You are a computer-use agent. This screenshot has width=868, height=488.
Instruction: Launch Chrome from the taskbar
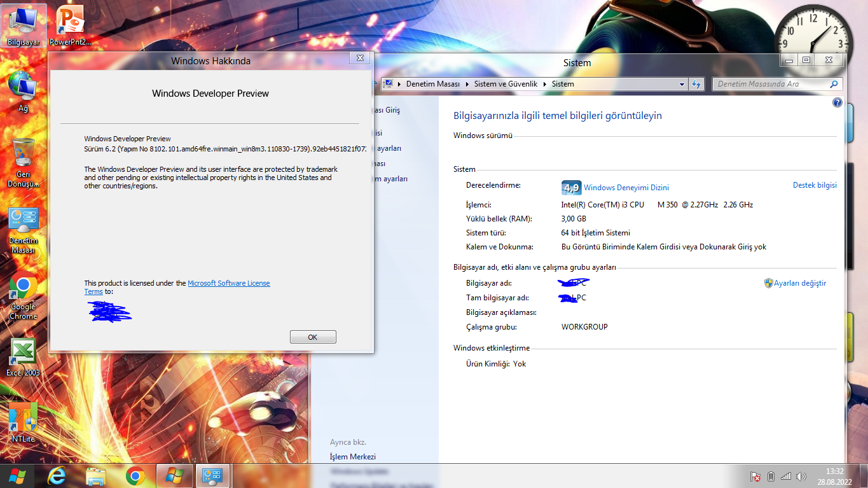tap(135, 476)
